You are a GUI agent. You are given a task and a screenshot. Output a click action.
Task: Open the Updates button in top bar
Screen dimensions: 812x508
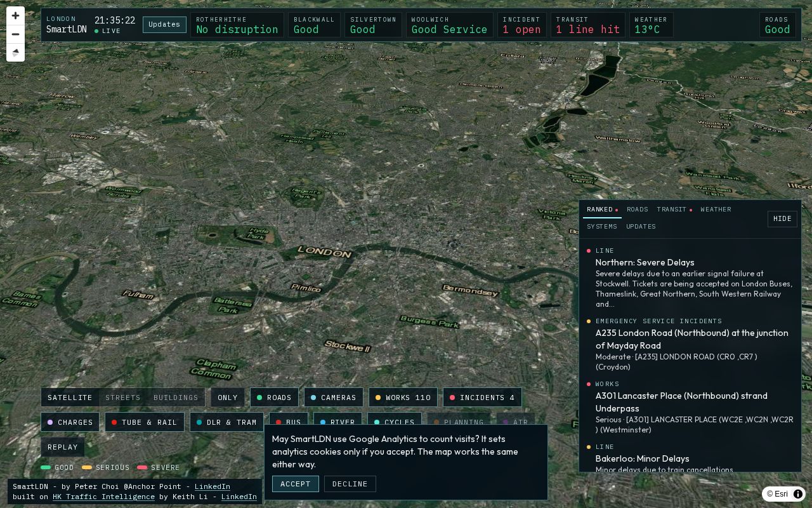coord(164,25)
